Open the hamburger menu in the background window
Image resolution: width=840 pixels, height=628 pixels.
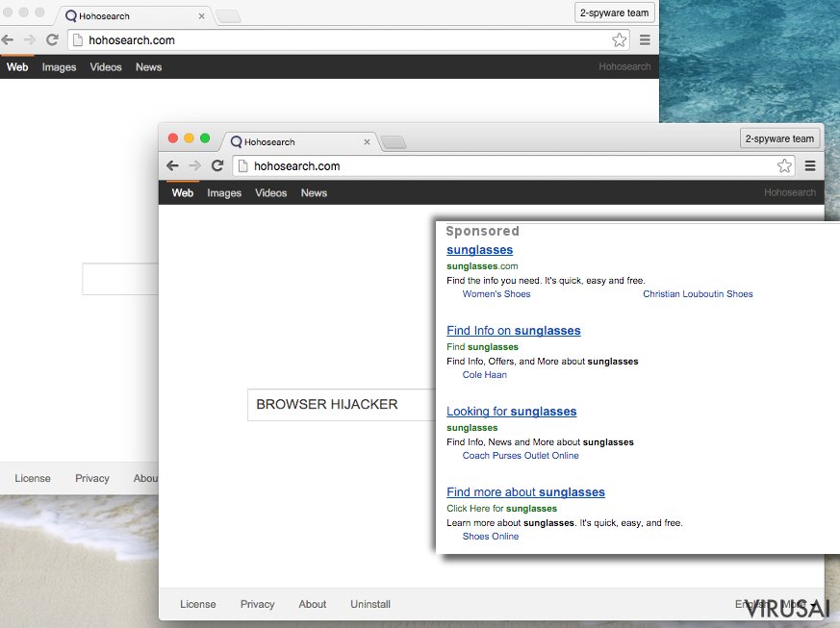pyautogui.click(x=645, y=39)
